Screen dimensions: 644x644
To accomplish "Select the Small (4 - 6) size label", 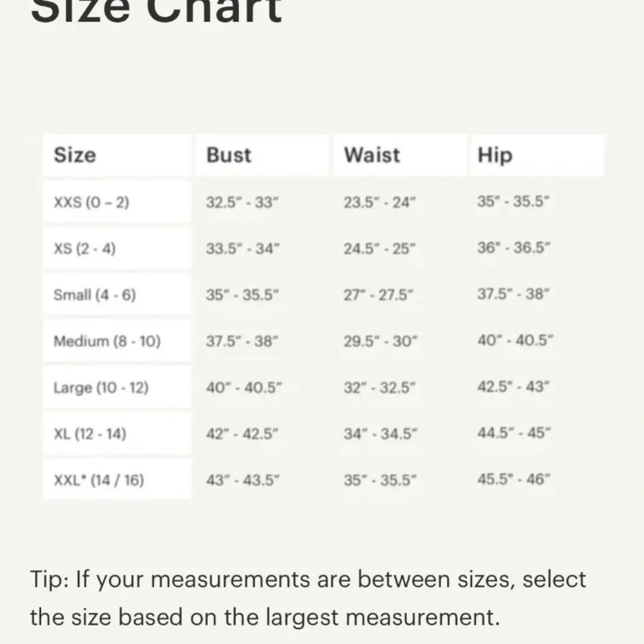I will 95,295.
